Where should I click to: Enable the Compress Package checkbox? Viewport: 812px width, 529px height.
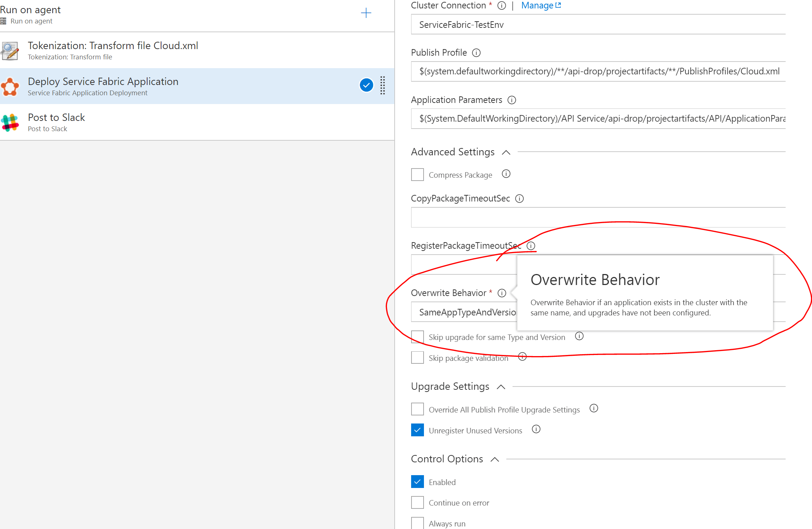pyautogui.click(x=417, y=174)
